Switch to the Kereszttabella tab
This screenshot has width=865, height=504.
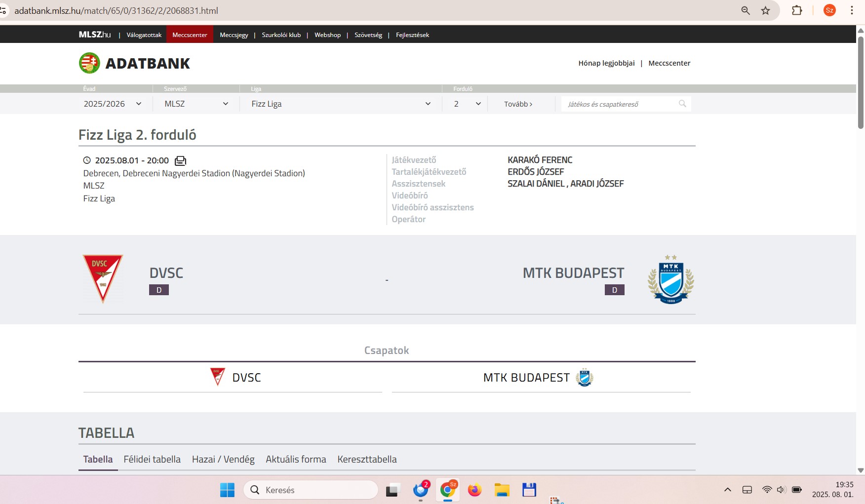coord(367,459)
